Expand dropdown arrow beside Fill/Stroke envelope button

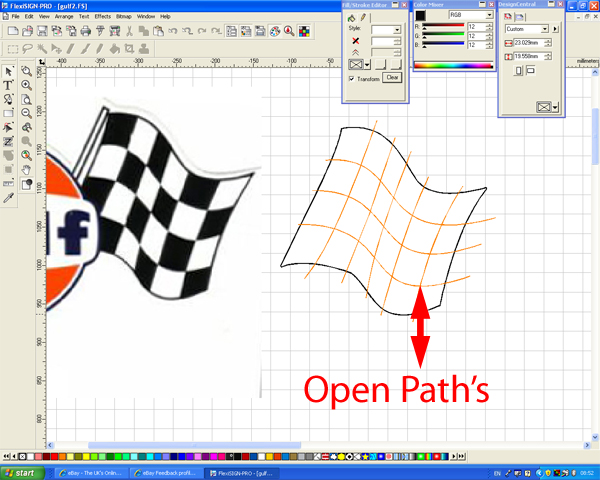click(x=367, y=65)
